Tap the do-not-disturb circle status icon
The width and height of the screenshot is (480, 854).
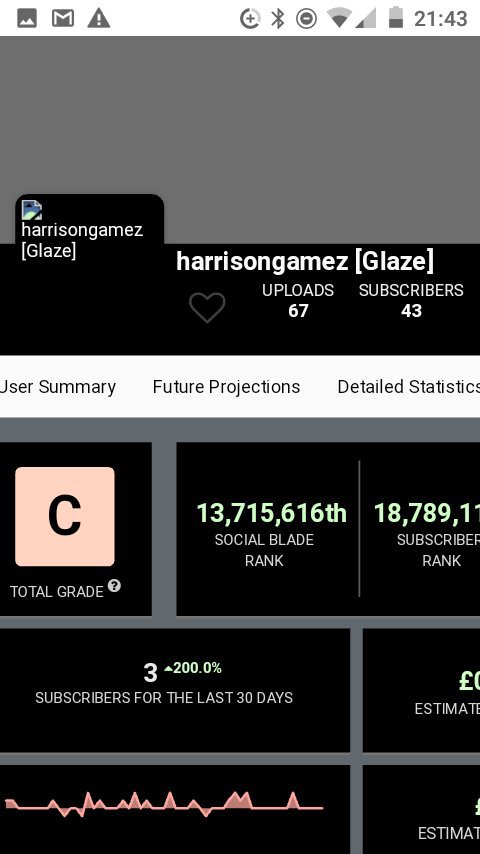[x=306, y=19]
